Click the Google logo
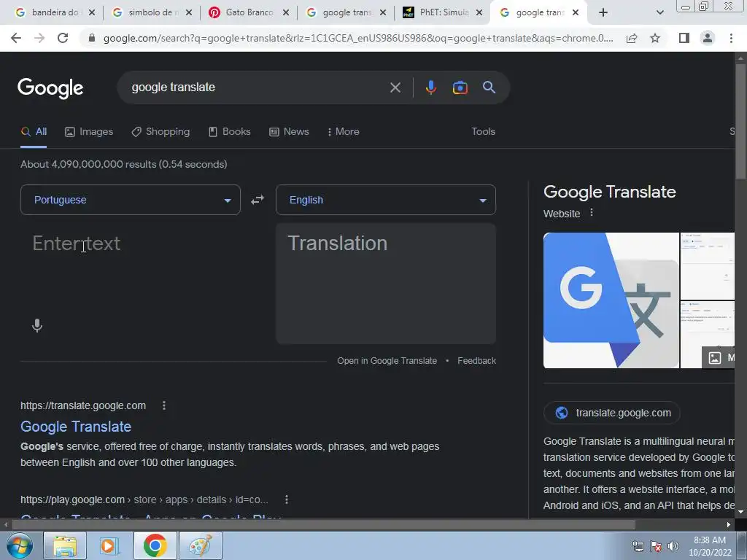The width and height of the screenshot is (747, 560). (x=50, y=88)
